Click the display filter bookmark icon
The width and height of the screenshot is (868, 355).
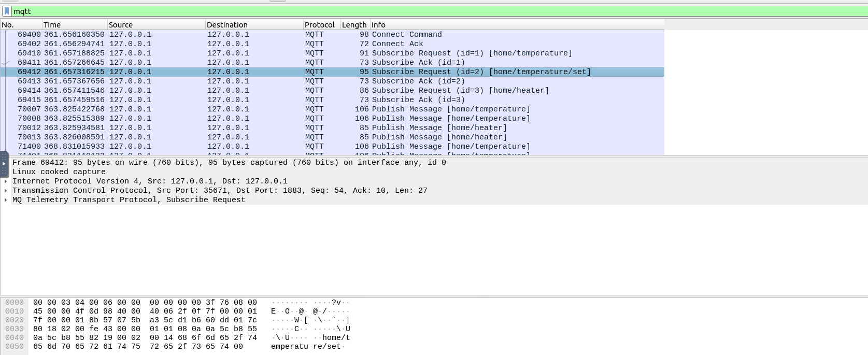(6, 11)
